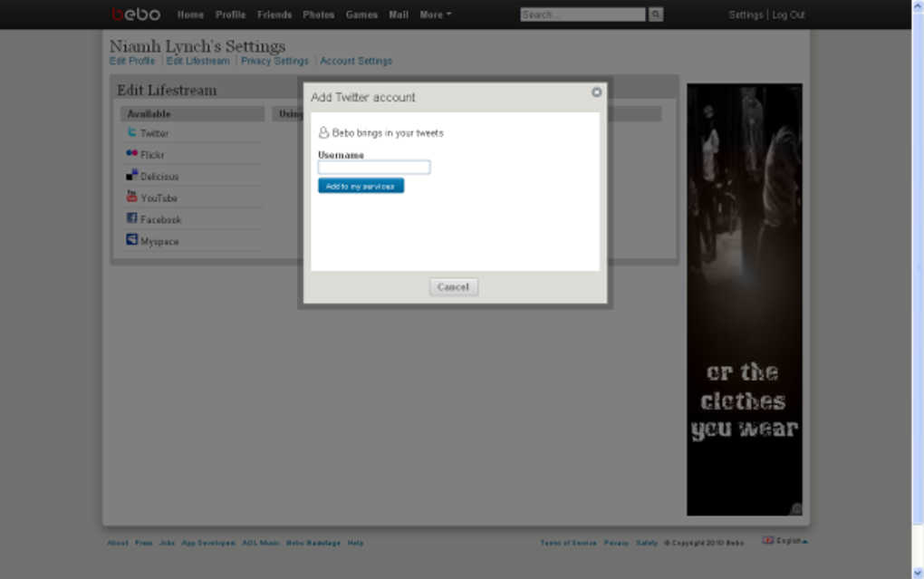
Task: Open the More dropdown menu
Action: [x=435, y=14]
